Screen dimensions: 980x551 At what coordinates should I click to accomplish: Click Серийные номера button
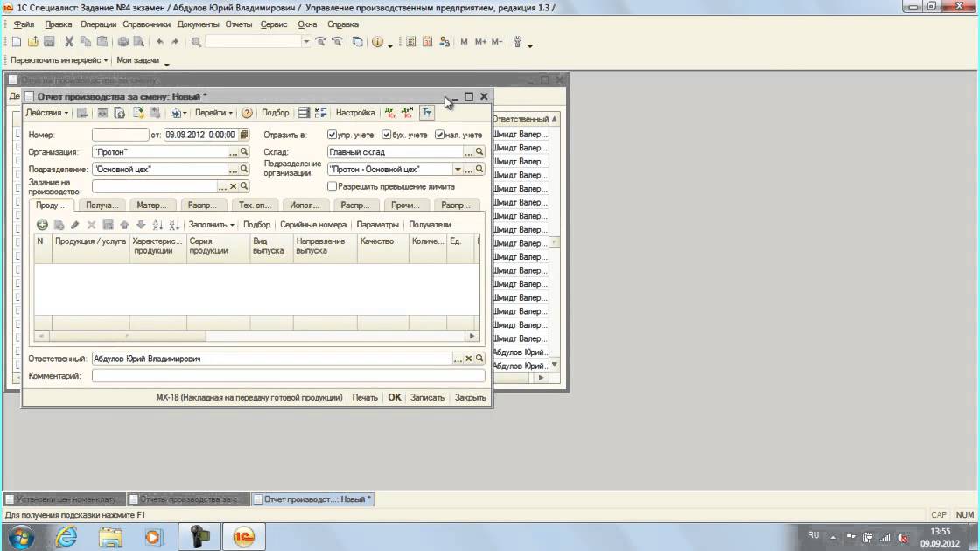tap(313, 225)
